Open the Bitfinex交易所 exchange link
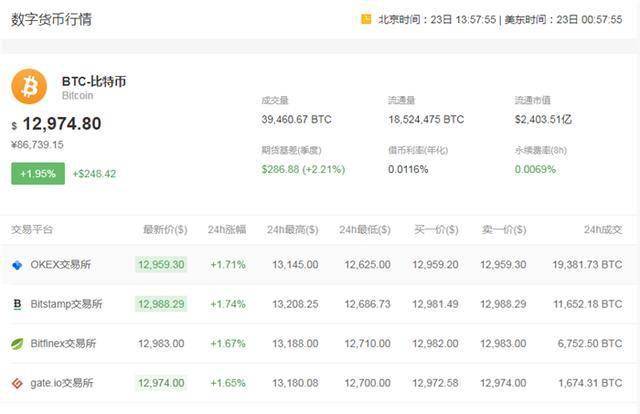 coord(63,344)
